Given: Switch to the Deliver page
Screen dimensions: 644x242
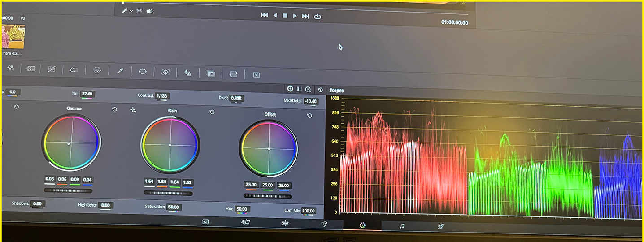Looking at the screenshot, I should click(x=440, y=227).
